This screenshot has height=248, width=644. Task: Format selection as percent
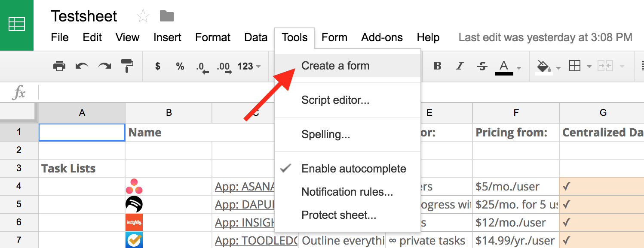point(181,66)
